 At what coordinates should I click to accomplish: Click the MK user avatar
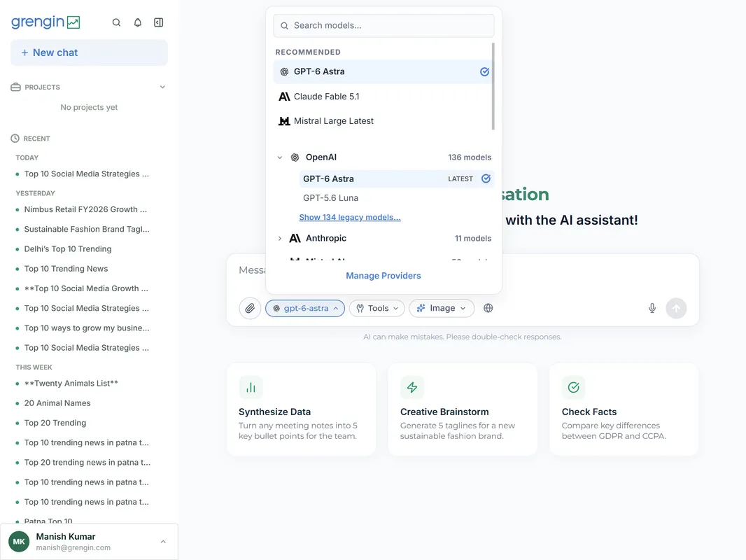pos(19,541)
